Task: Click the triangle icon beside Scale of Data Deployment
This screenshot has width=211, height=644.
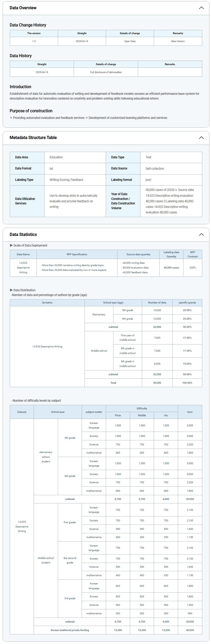Action: coord(11,245)
